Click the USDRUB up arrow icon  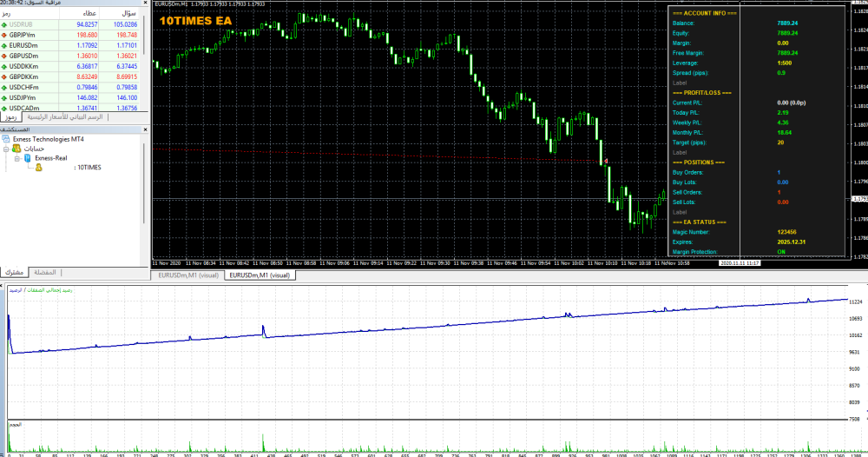click(x=5, y=24)
